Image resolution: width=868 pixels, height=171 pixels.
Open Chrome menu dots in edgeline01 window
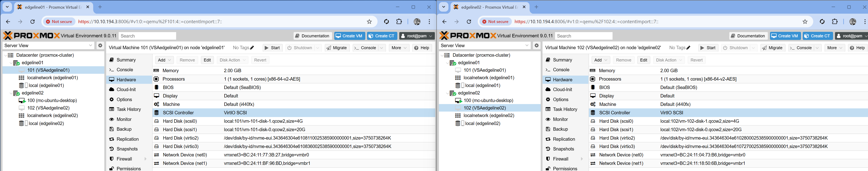point(429,22)
